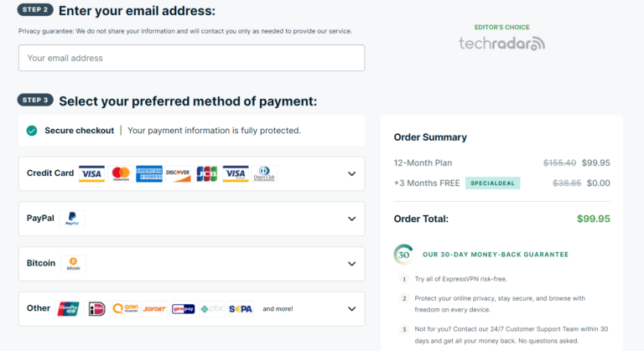Focus the email address input field
This screenshot has width=644, height=351.
tap(191, 58)
